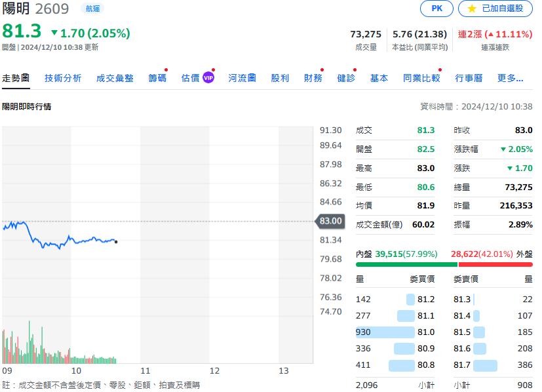Select the 財務 tab
The image size is (542, 392).
click(313, 78)
